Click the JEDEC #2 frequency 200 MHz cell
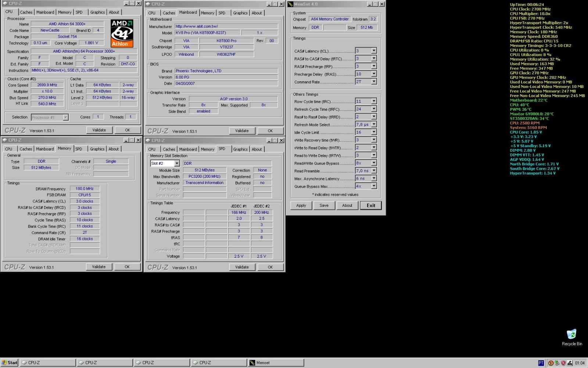The height and width of the screenshot is (368, 588). (261, 212)
